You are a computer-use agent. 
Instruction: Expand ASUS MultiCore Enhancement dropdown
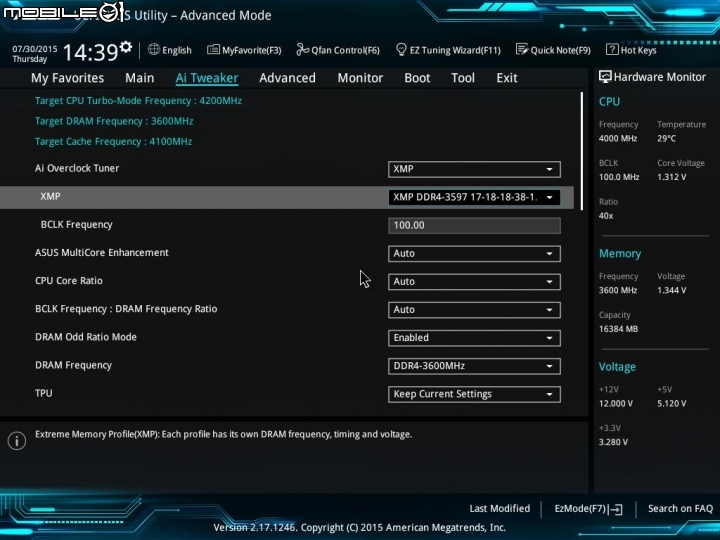(x=474, y=253)
